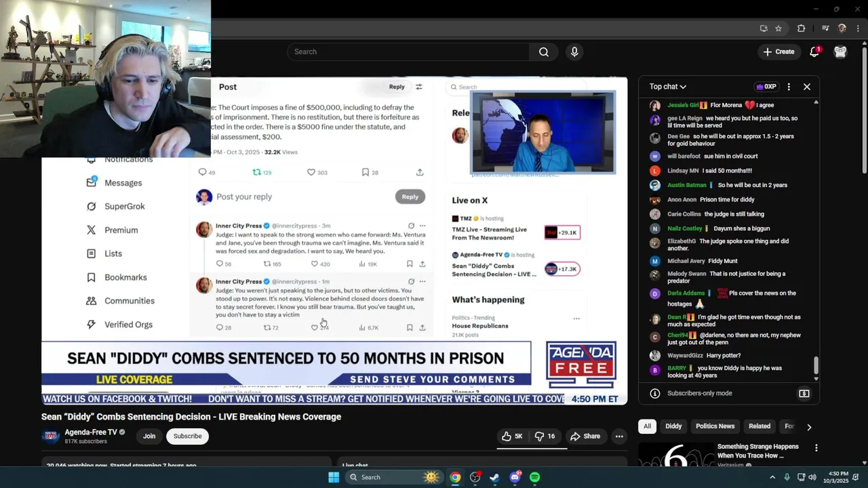Screen dimensions: 868x488
Task: Start voice search with the microphone icon
Action: (x=574, y=52)
